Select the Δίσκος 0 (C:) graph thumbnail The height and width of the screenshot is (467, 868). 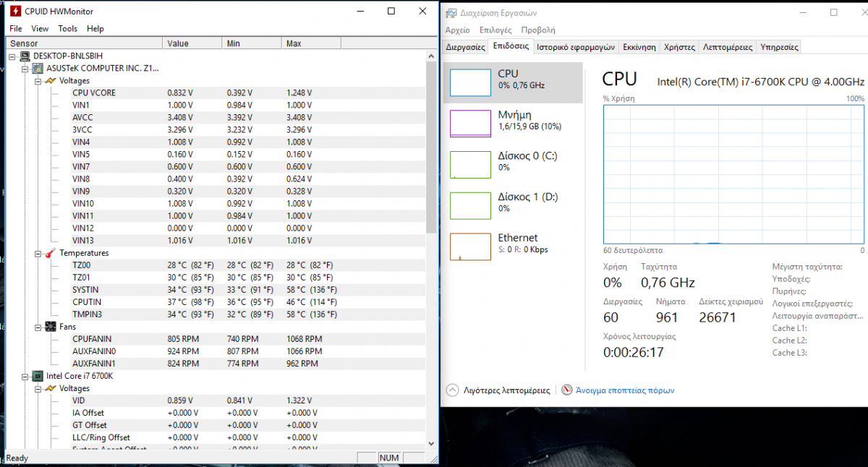pos(470,164)
